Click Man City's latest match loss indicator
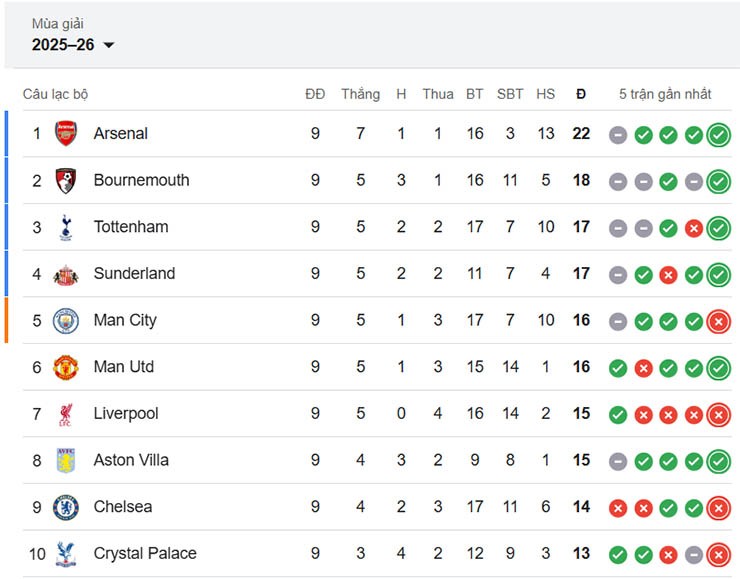This screenshot has height=579, width=740. 718,322
